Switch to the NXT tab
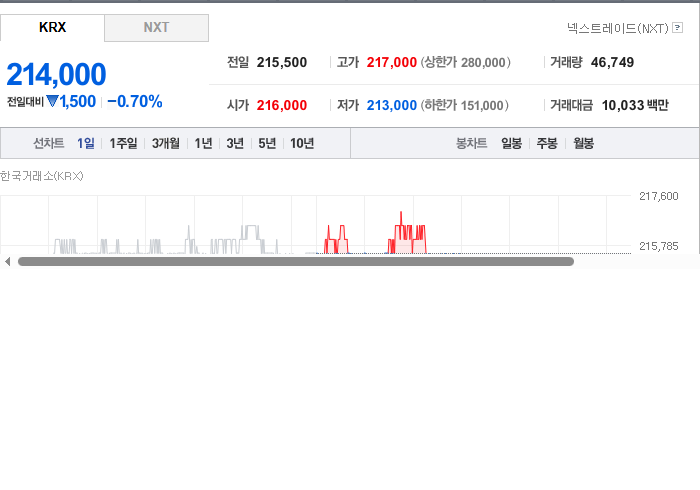Viewport: 700px width, 490px height. (156, 28)
